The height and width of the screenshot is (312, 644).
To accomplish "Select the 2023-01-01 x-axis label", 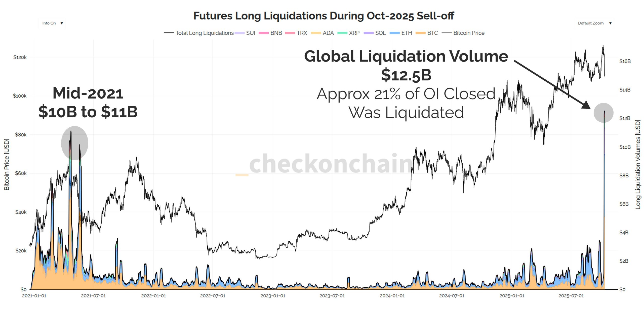I will tap(273, 296).
